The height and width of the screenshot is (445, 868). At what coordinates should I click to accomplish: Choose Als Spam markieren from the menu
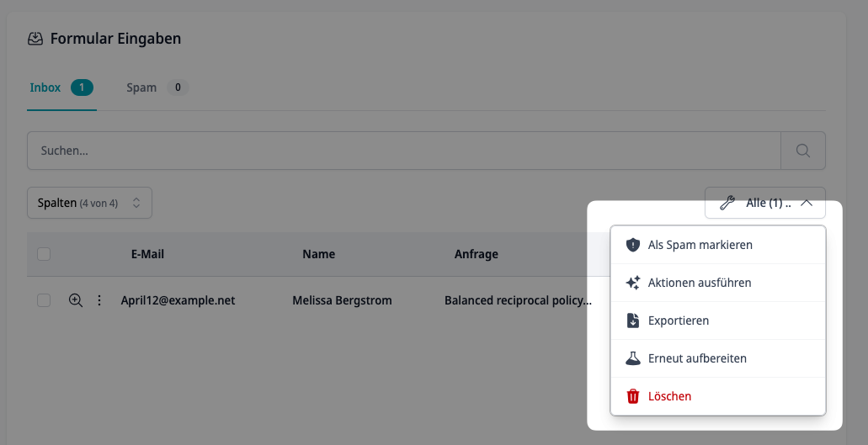(718, 245)
